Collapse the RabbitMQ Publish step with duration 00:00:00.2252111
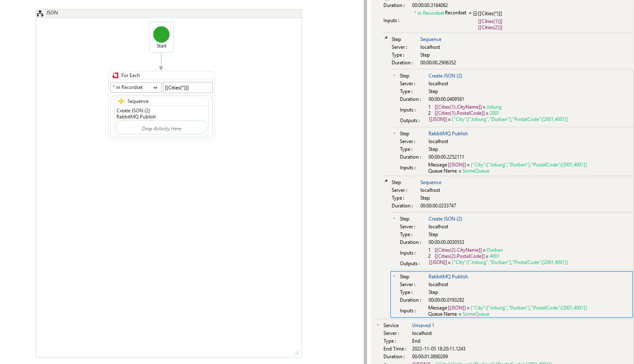Screen dimensions: 634x364 pos(394,133)
